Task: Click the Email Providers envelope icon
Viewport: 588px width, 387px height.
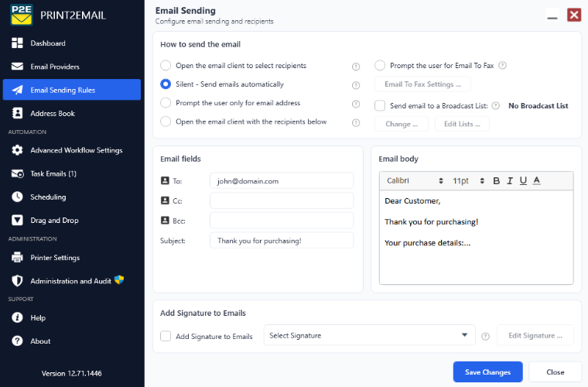Action: 17,67
